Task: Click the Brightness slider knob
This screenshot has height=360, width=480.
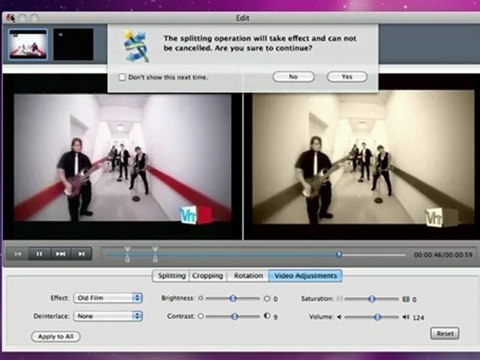Action: [233, 298]
